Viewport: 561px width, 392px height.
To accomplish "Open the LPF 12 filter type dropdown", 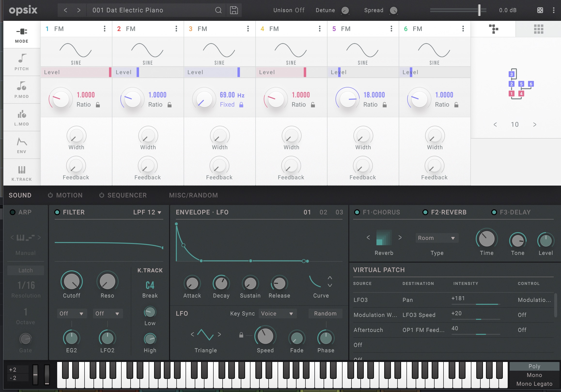I will tap(147, 212).
